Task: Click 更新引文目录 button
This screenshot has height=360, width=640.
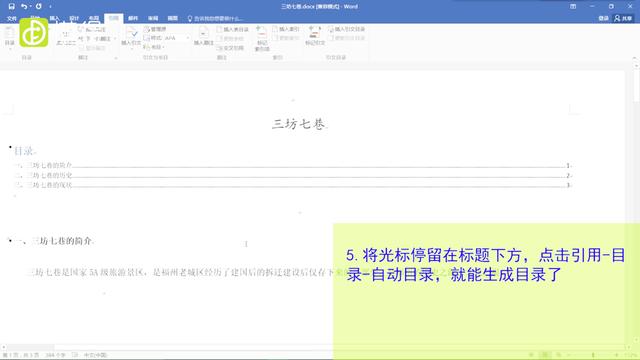Action: point(347,38)
